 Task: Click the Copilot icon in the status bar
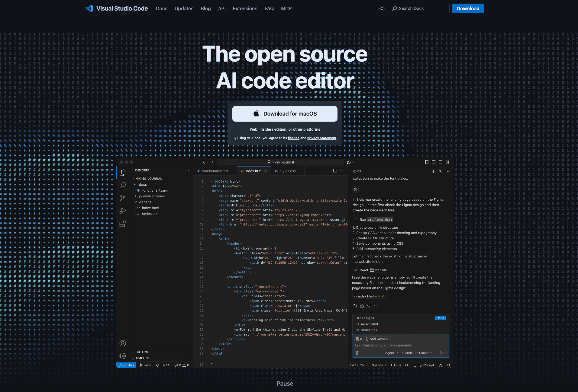[x=441, y=365]
